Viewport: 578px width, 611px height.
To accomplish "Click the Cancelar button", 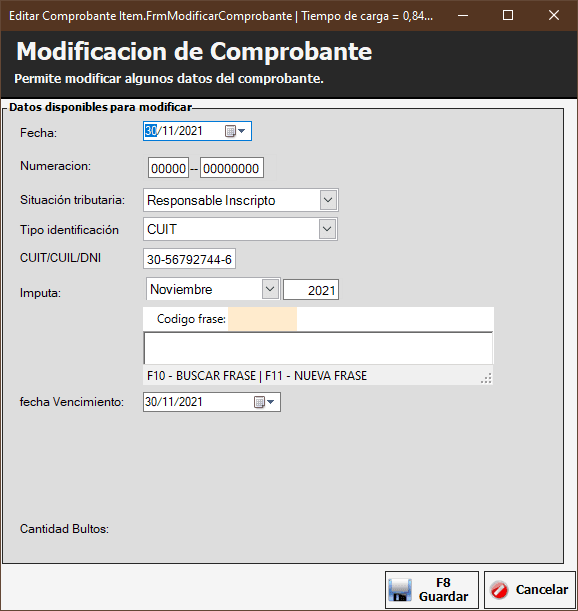I will [530, 590].
